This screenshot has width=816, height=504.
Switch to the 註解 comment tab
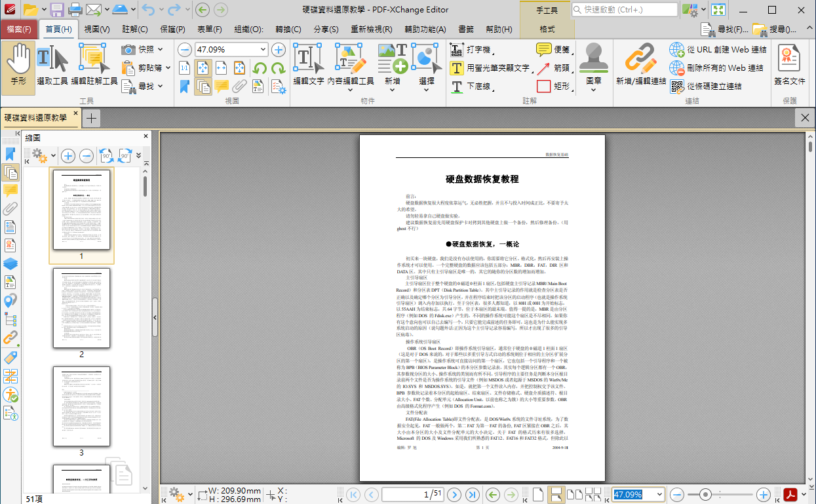point(134,29)
